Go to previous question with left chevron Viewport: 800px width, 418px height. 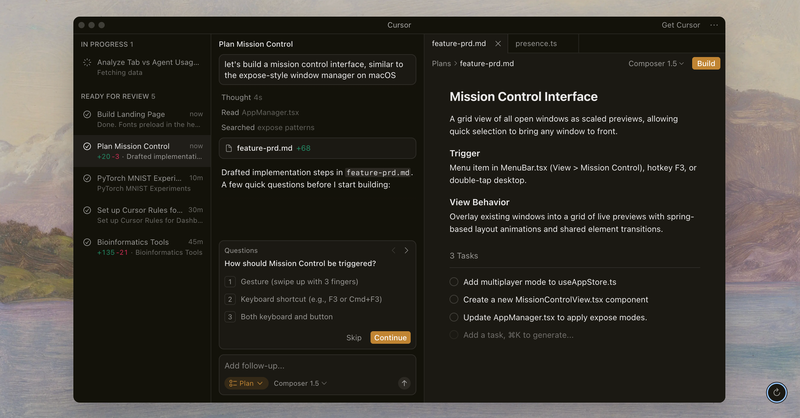tap(393, 250)
